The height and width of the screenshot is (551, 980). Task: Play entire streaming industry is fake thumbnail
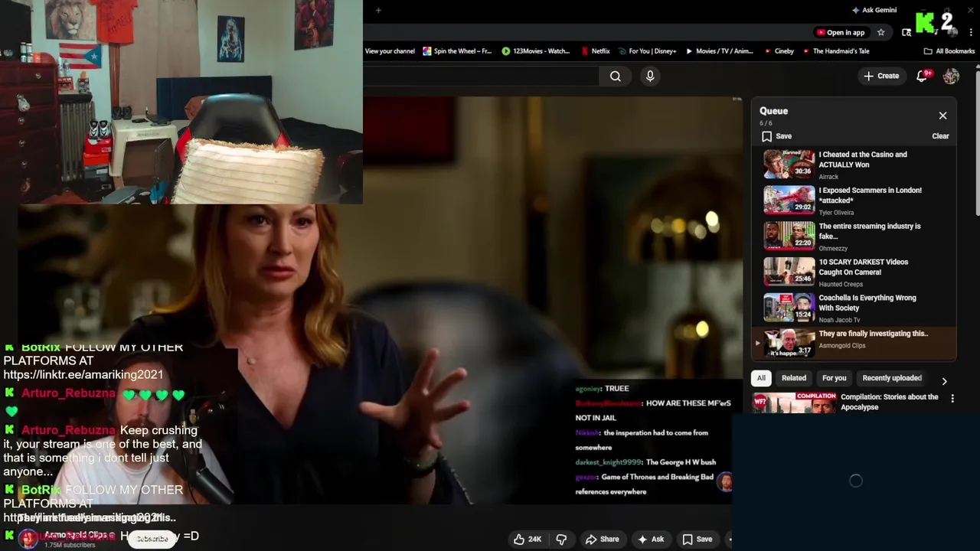(789, 236)
